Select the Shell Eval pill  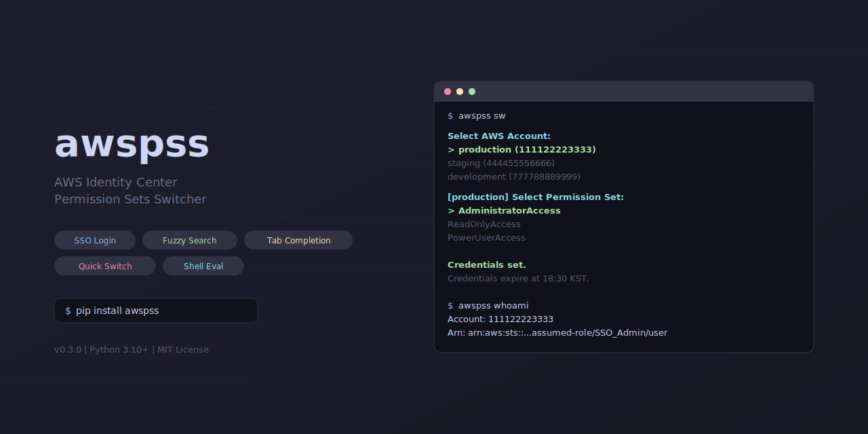pos(203,266)
